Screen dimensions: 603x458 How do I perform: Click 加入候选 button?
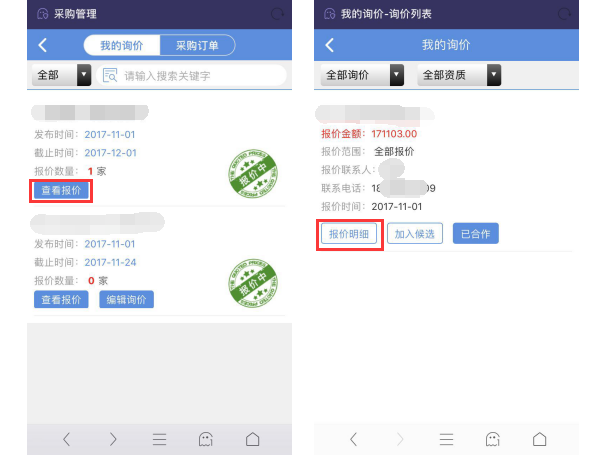(x=415, y=234)
